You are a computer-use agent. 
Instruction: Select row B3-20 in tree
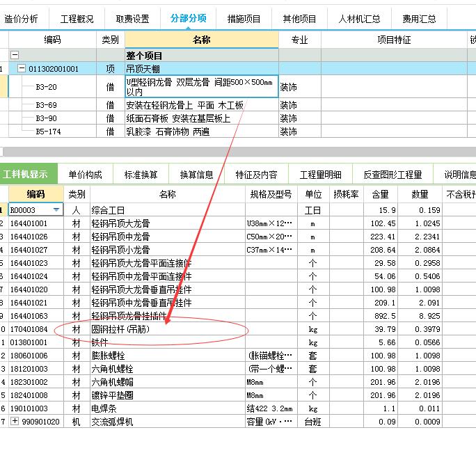tap(46, 87)
